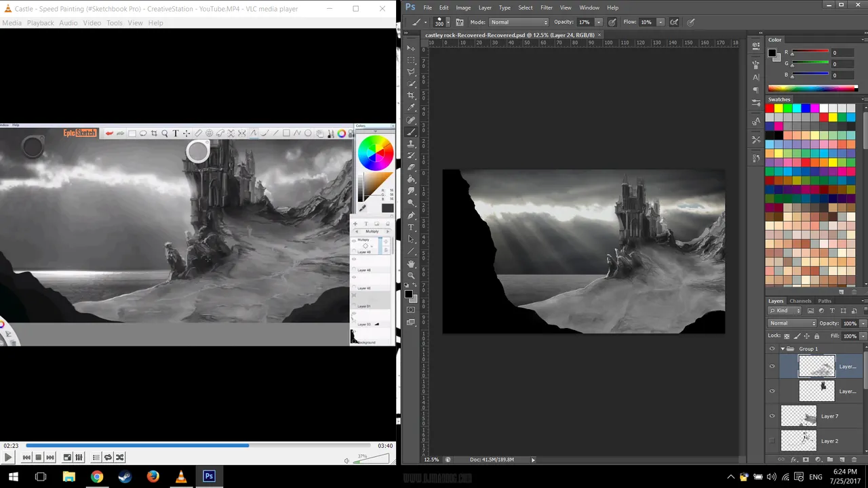Open the Flow percentage dropdown arrow

coord(660,22)
